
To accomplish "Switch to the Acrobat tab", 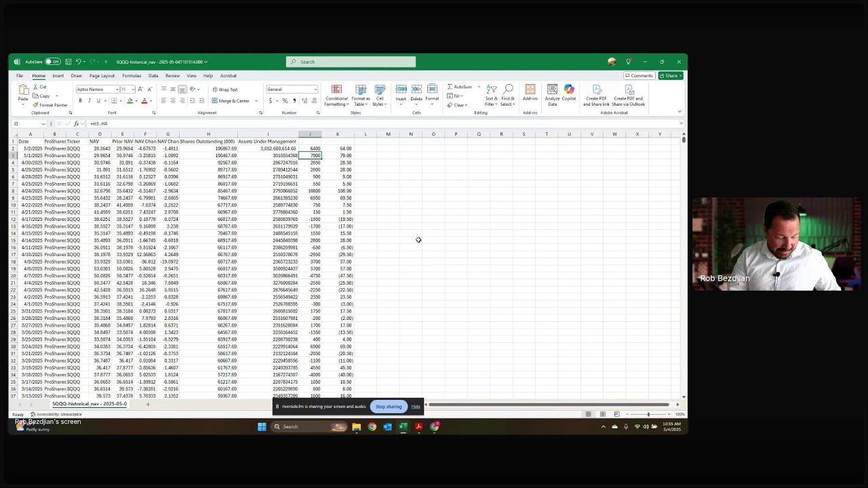I will 229,76.
